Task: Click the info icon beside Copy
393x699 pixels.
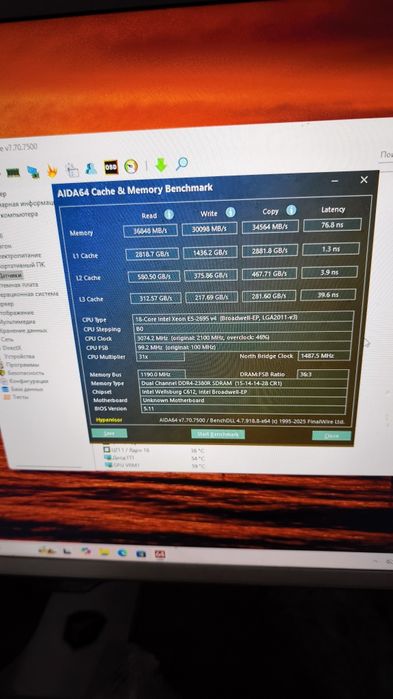Action: click(291, 210)
